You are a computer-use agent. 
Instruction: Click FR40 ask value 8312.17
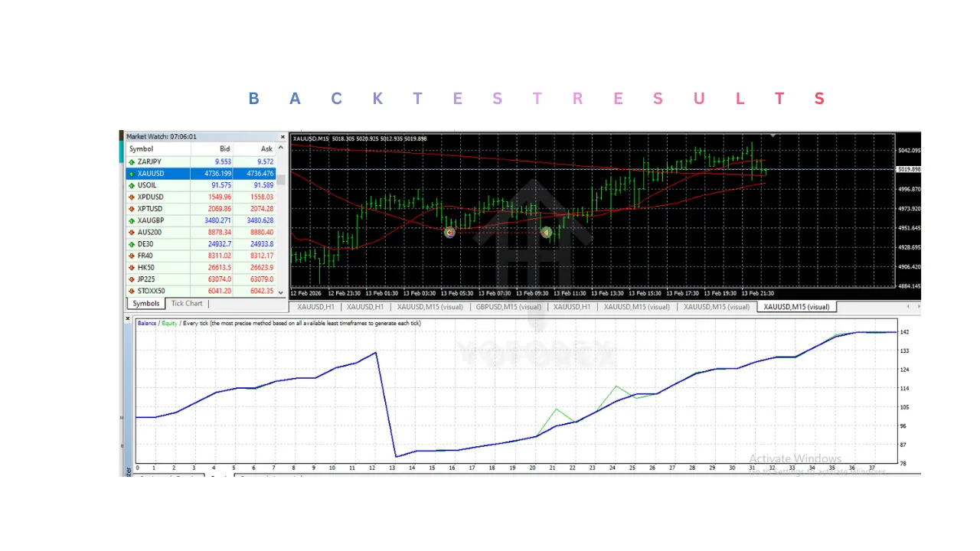coord(262,256)
